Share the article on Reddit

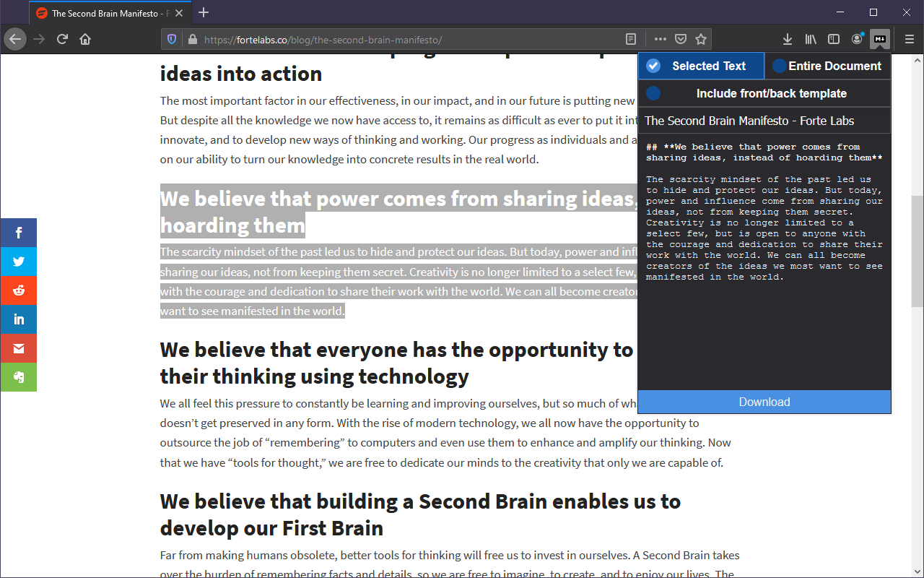click(x=18, y=290)
